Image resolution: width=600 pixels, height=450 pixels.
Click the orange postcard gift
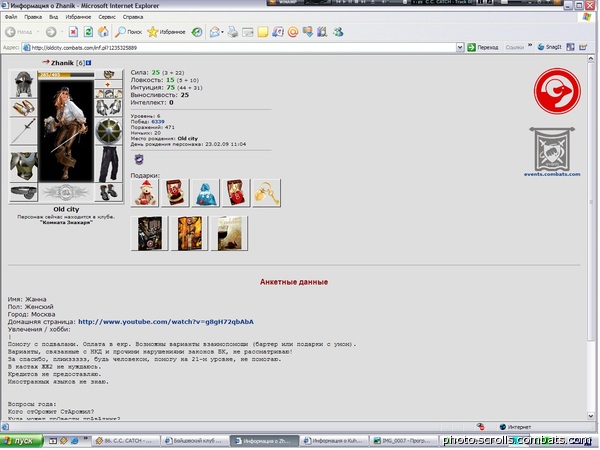click(x=189, y=233)
